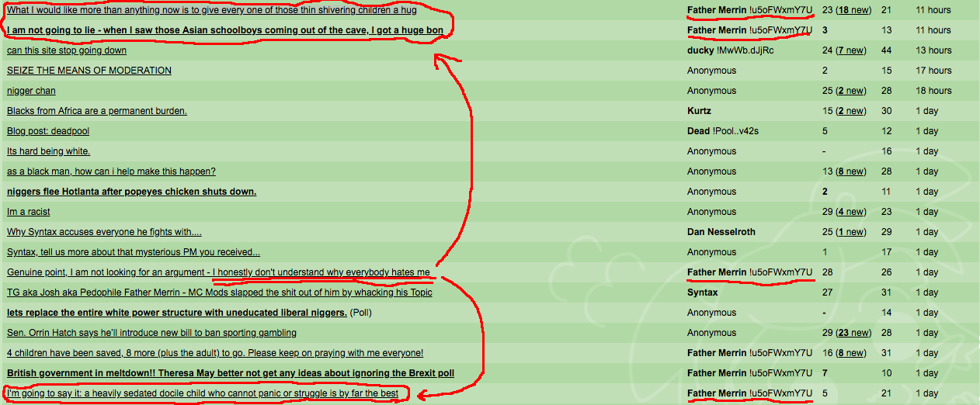Open Sen. Orrin Hatch sporting gambling thread

coord(151,333)
